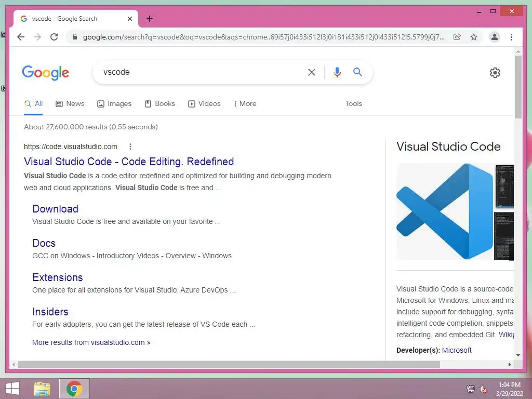Switch to the Videos tab
Image resolution: width=532 pixels, height=399 pixels.
204,103
